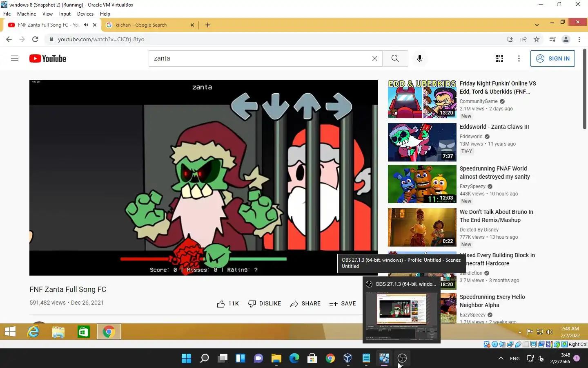The width and height of the screenshot is (588, 368).
Task: Bookmark this page with the star
Action: pyautogui.click(x=537, y=39)
